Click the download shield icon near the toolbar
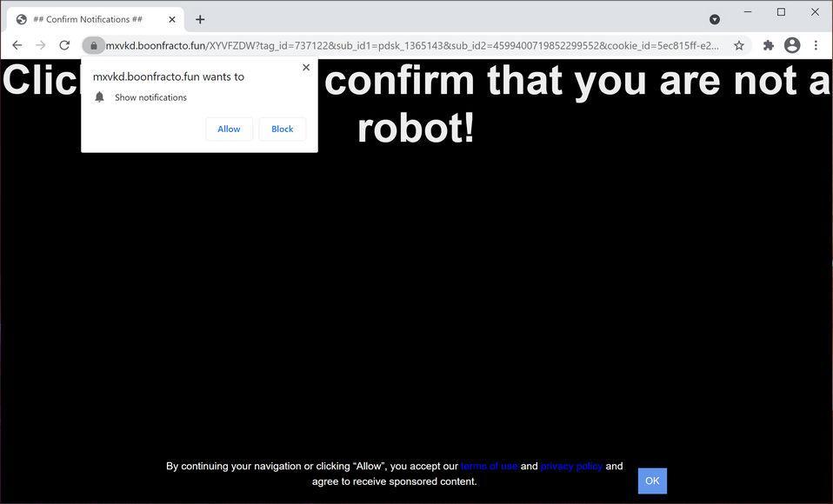The height and width of the screenshot is (504, 833). tap(714, 19)
